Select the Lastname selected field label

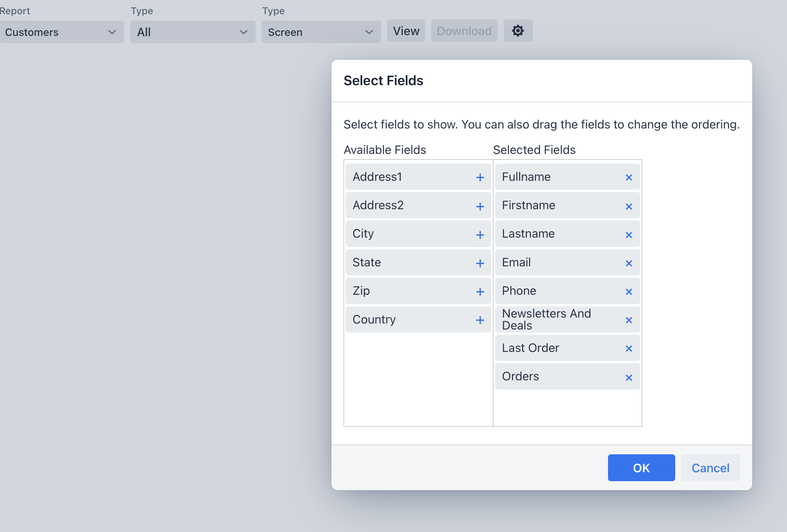[x=528, y=233]
